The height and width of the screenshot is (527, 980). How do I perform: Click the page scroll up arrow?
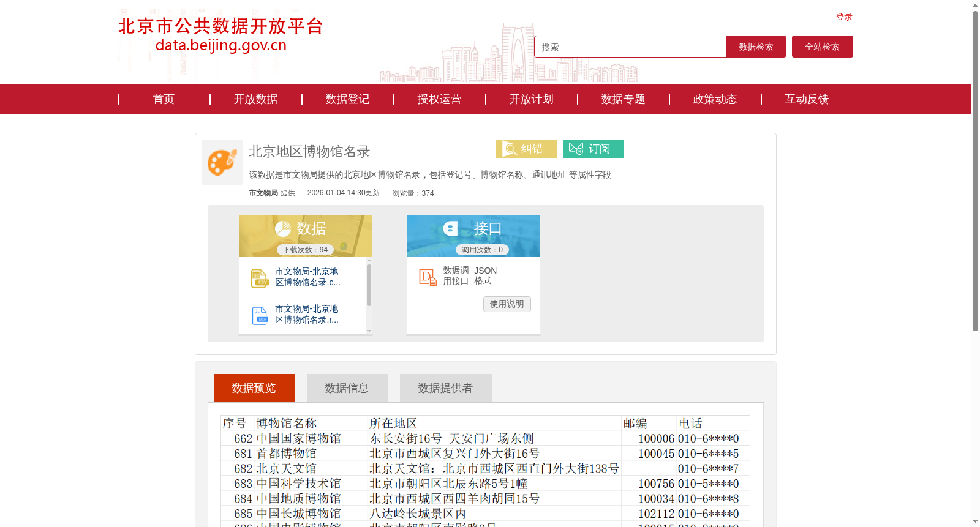(975, 5)
